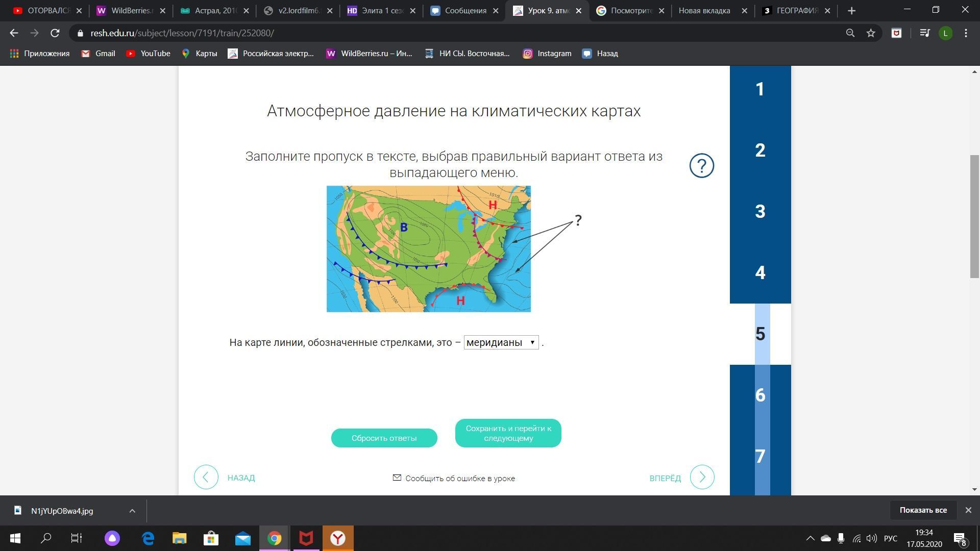Click the Показать все downloads button

pyautogui.click(x=923, y=510)
